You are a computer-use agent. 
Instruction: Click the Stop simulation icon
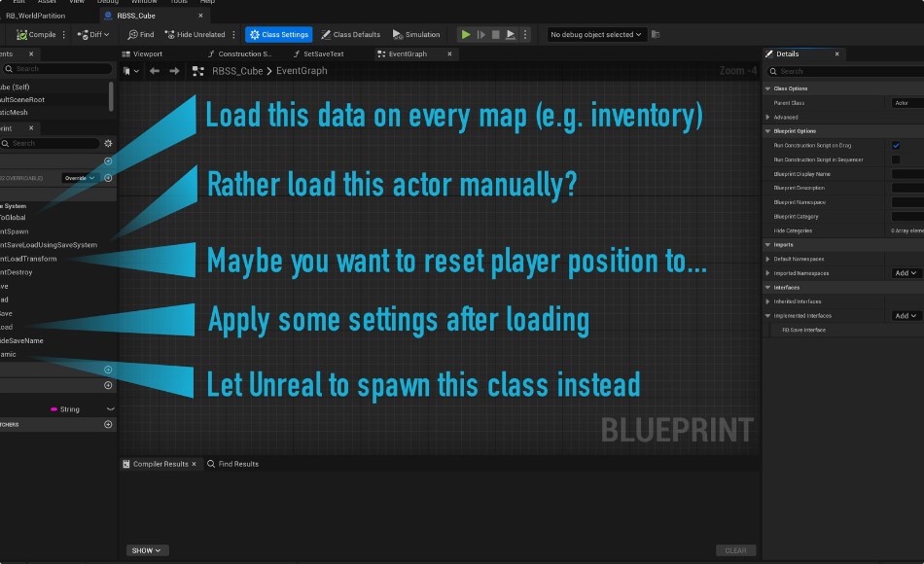(x=495, y=34)
